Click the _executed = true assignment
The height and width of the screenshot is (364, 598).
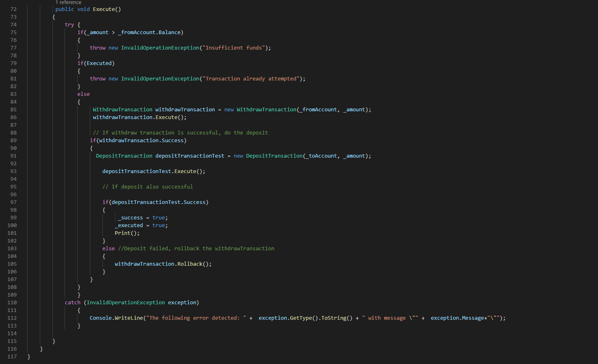(x=141, y=225)
